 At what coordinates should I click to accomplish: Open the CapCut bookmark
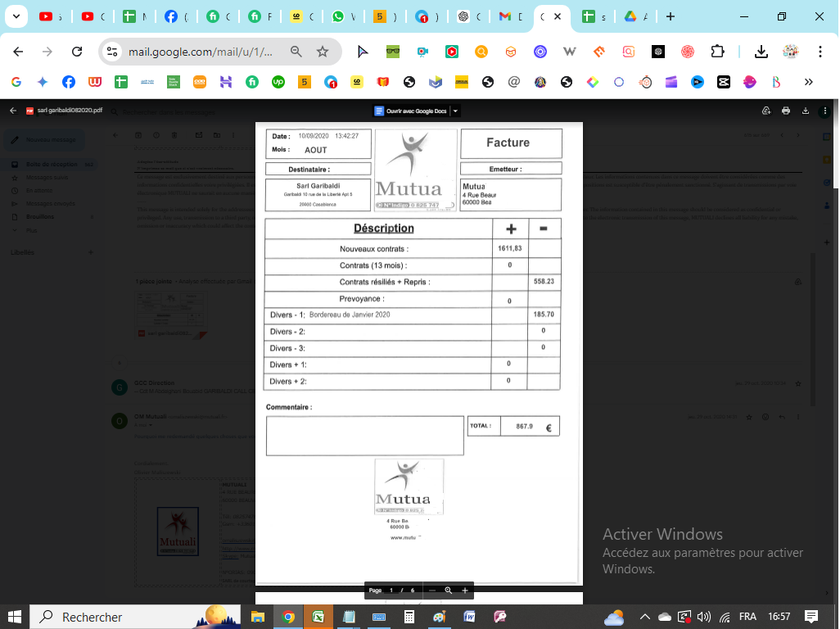(724, 82)
